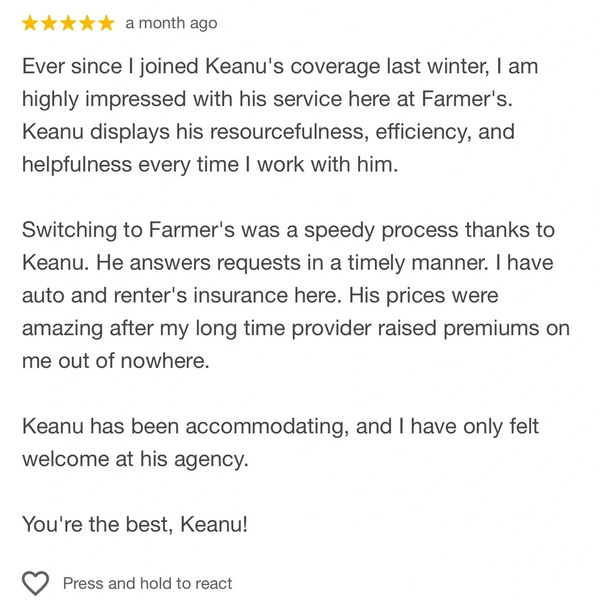The width and height of the screenshot is (600, 600).
Task: Click the first yellow rating star
Action: (30, 22)
